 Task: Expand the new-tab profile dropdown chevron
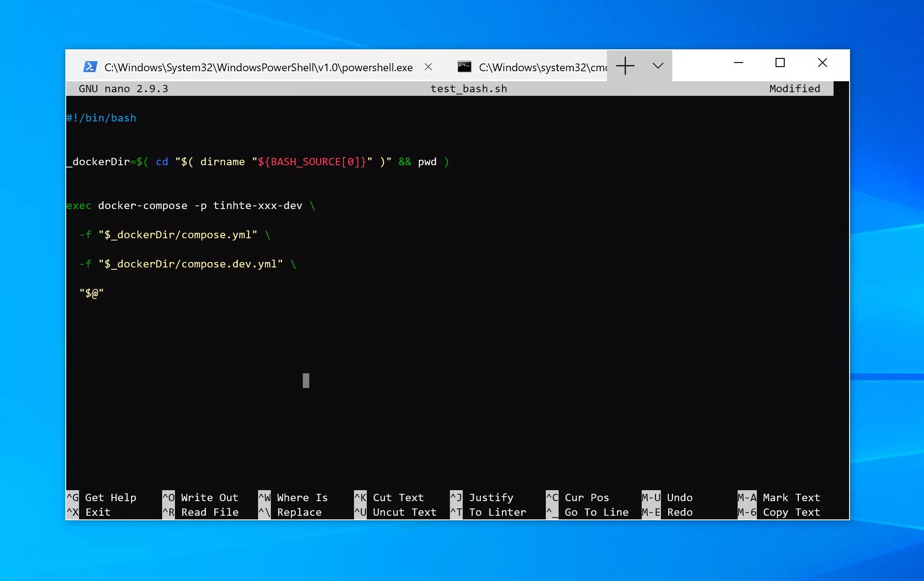tap(658, 66)
